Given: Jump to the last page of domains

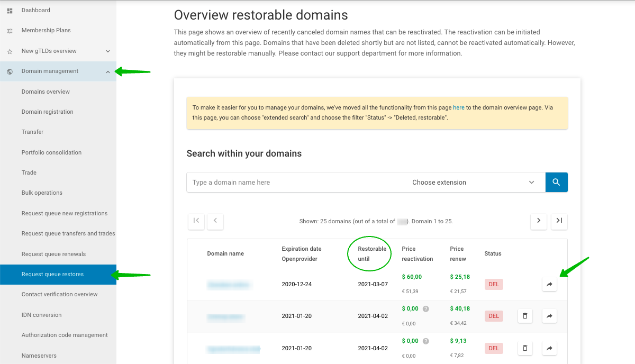Looking at the screenshot, I should [559, 221].
